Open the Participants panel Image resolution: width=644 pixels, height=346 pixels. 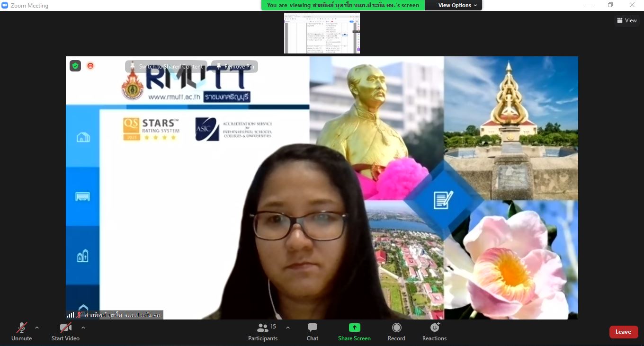click(x=263, y=331)
